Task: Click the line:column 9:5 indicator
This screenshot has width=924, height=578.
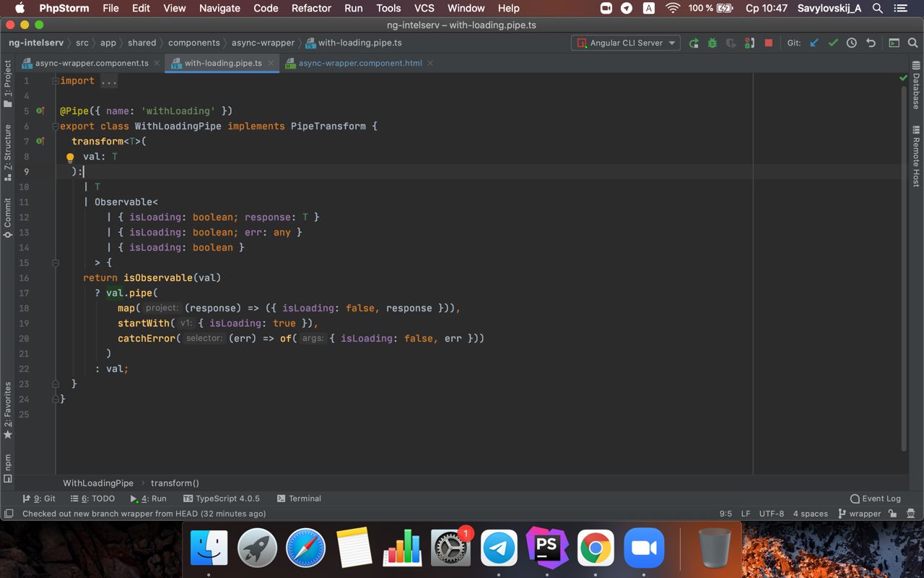Action: 725,514
